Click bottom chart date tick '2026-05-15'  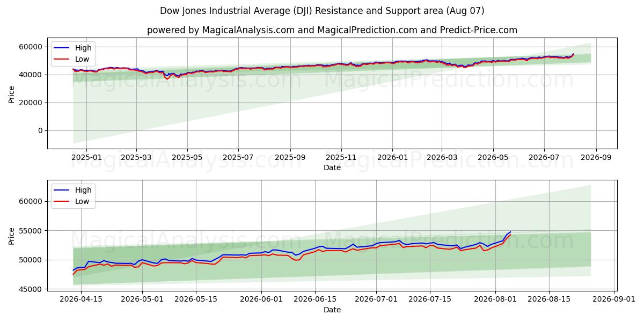point(196,300)
